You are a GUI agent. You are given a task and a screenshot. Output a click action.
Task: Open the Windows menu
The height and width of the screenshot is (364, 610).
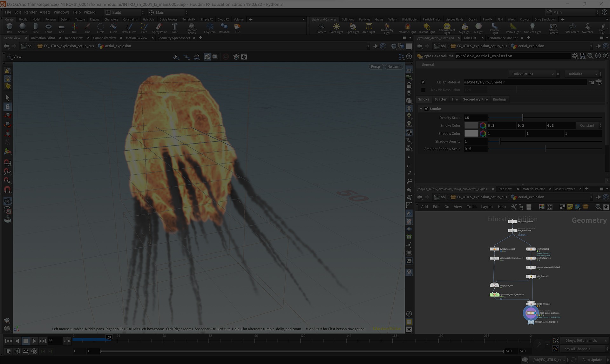tap(61, 12)
